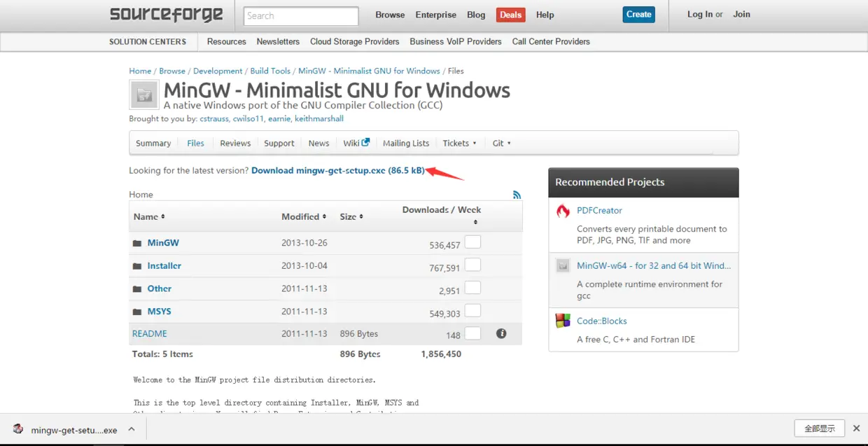Viewport: 868px width, 446px height.
Task: Open the Summary tab
Action: pos(153,143)
